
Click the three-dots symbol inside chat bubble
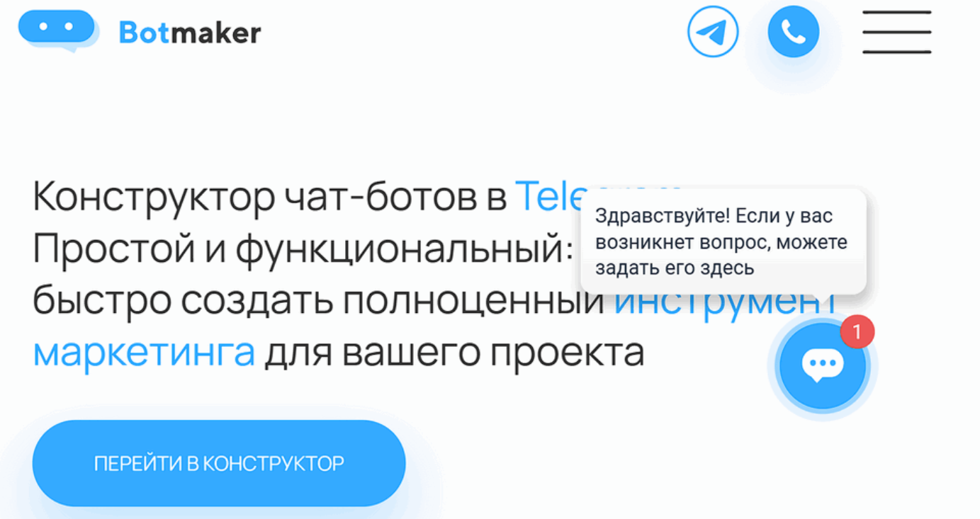(823, 365)
